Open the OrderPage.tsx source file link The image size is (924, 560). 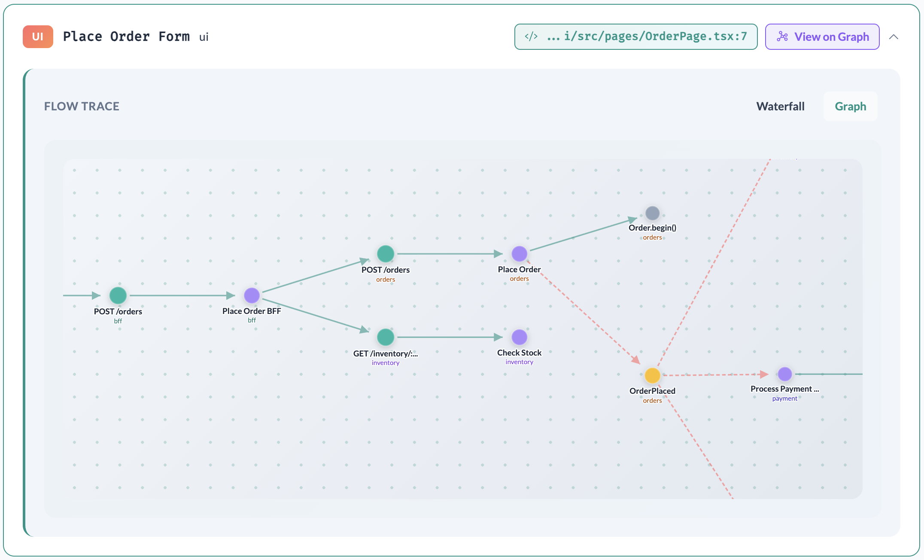tap(635, 37)
